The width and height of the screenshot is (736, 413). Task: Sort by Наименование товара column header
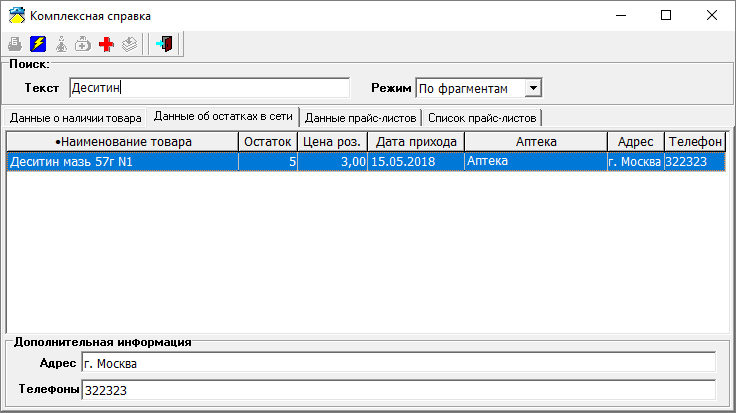tap(122, 142)
